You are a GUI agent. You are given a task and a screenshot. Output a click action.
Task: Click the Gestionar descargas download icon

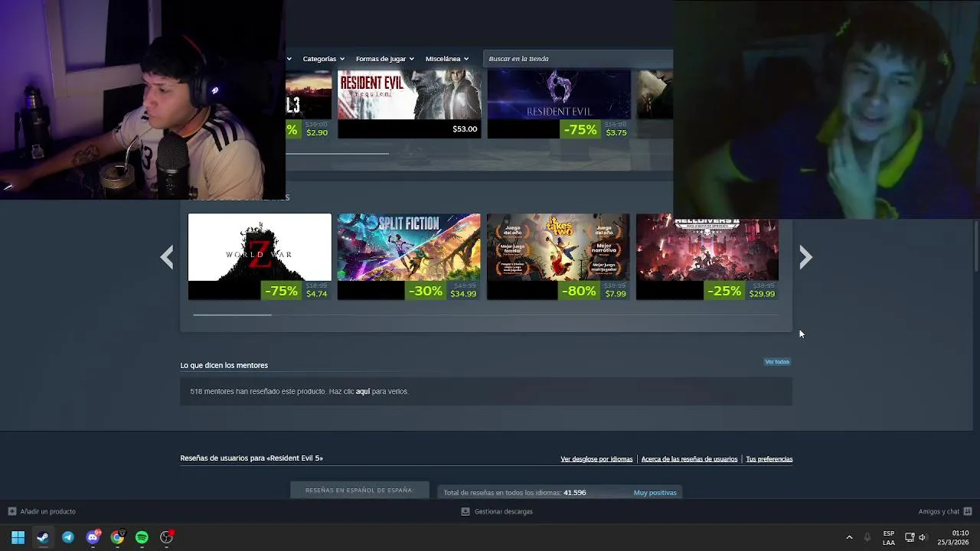click(x=465, y=511)
